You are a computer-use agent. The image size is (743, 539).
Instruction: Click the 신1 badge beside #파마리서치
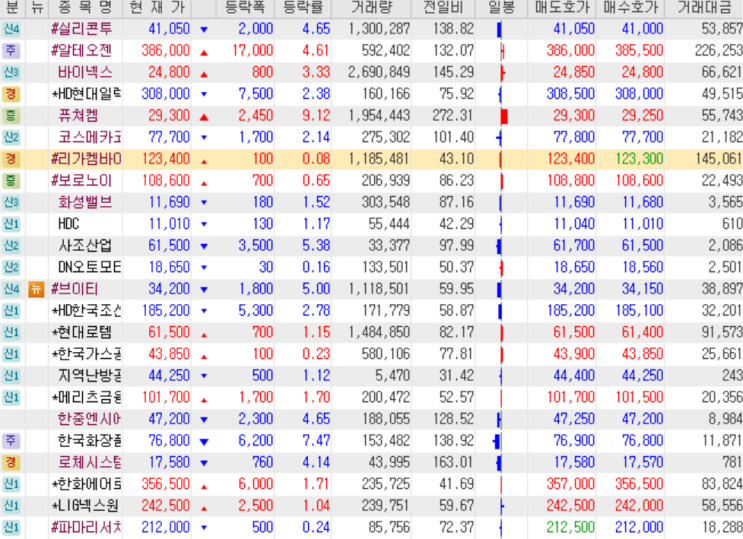[x=11, y=528]
